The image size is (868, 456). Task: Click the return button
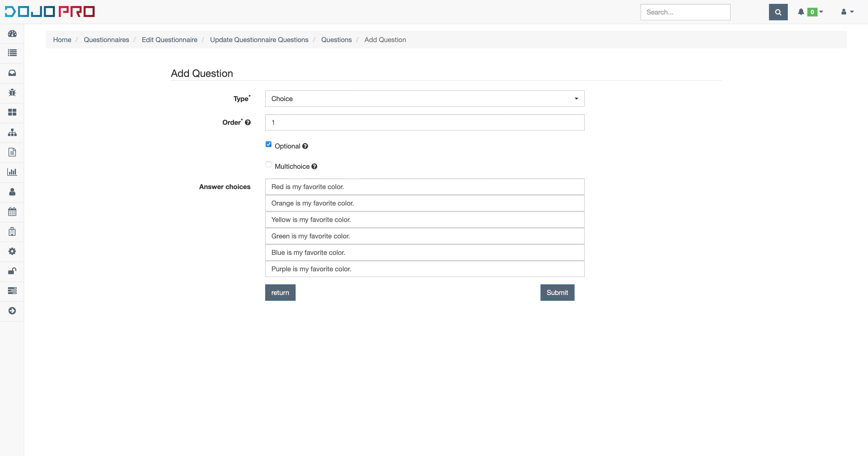280,292
